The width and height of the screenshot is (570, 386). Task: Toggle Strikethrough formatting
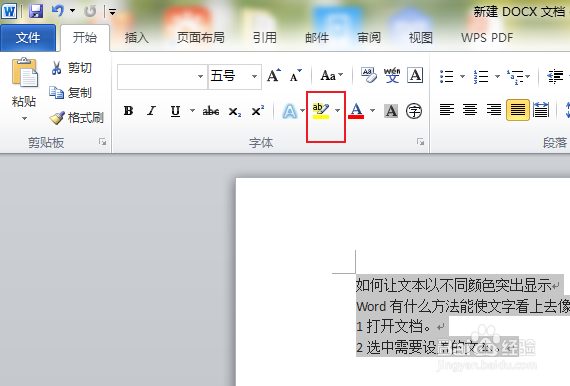tap(211, 110)
